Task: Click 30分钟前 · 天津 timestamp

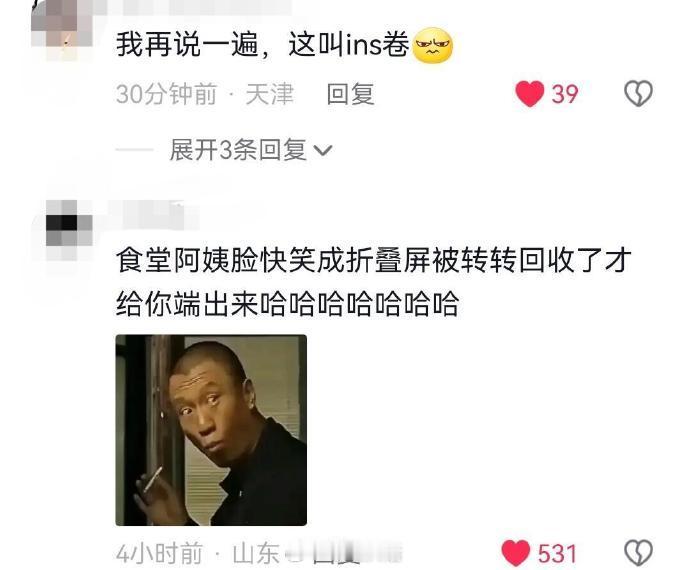Action: [x=205, y=94]
